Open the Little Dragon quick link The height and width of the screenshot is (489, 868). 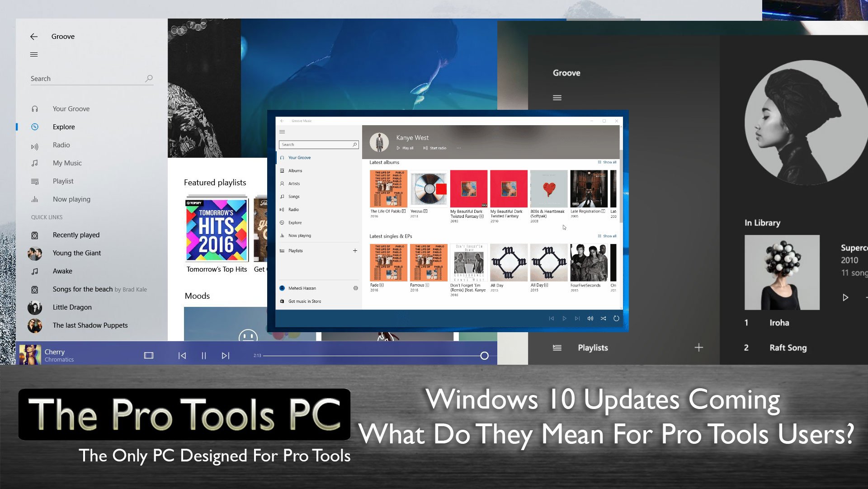[72, 307]
